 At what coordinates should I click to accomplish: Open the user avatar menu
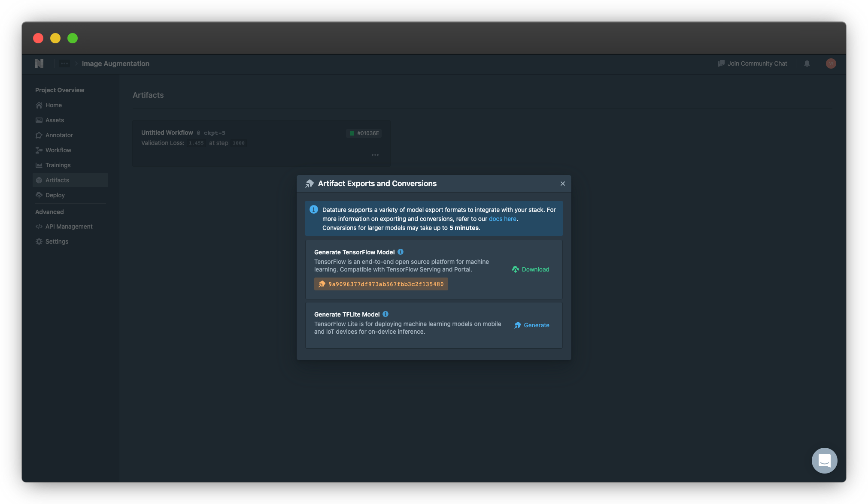click(831, 63)
